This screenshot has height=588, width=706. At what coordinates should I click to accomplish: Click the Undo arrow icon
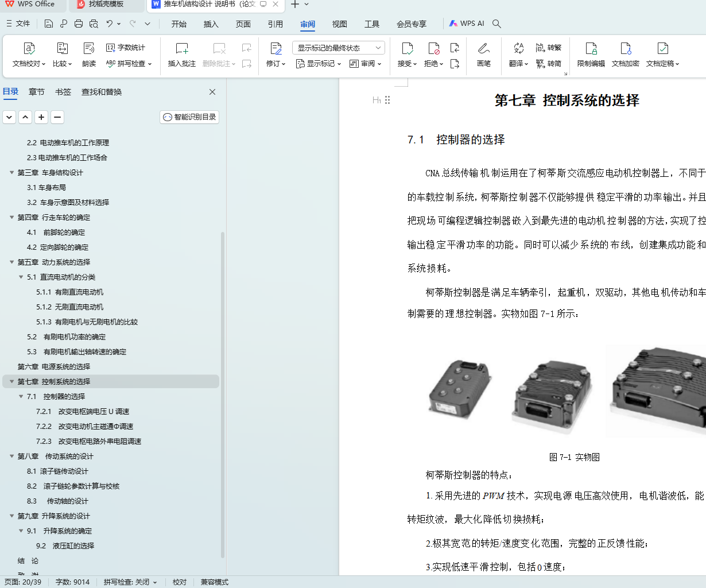coord(109,24)
